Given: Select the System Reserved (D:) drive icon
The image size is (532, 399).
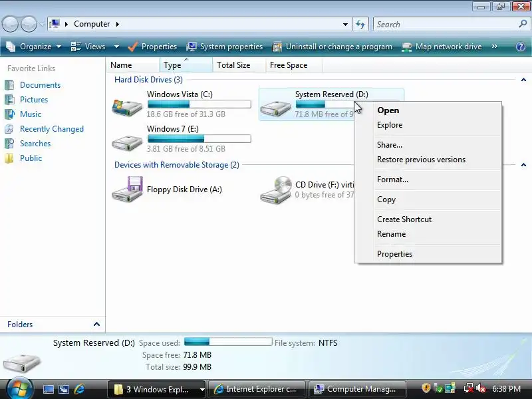Looking at the screenshot, I should point(275,108).
